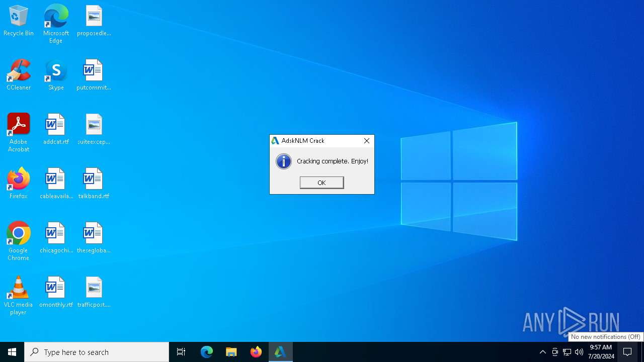644x362 pixels.
Task: Select the Recycle Bin desktop icon
Action: 19,21
